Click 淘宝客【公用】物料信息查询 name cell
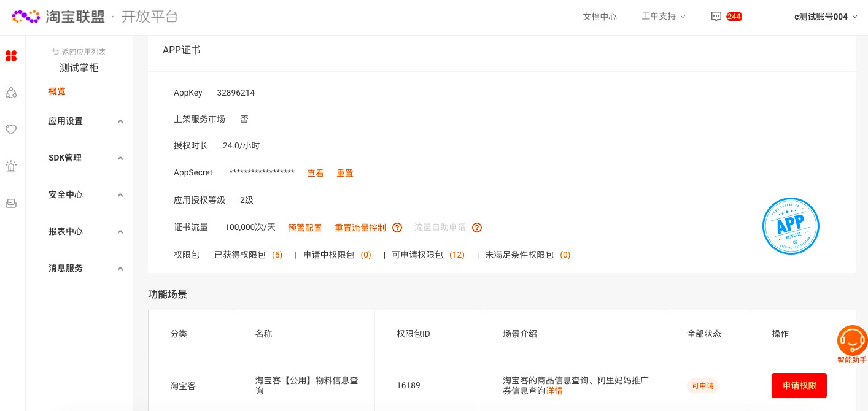Screen dimensions: 868x411 (x=306, y=385)
